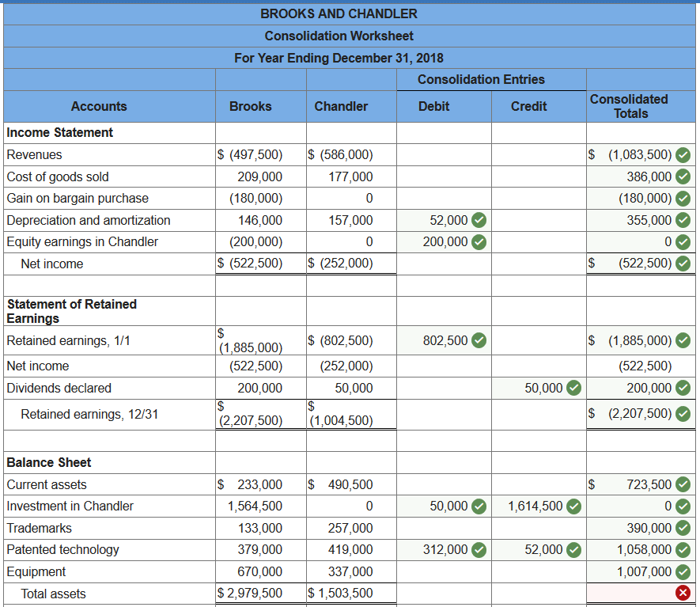Click the Depreciation and amortization debit field 52,000
Screen dimensions: 700x607
444,220
